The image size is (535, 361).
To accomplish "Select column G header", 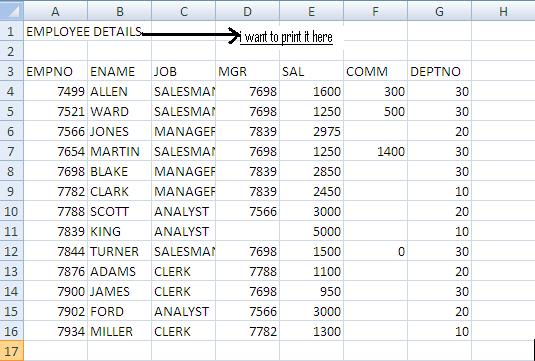I will [x=439, y=11].
